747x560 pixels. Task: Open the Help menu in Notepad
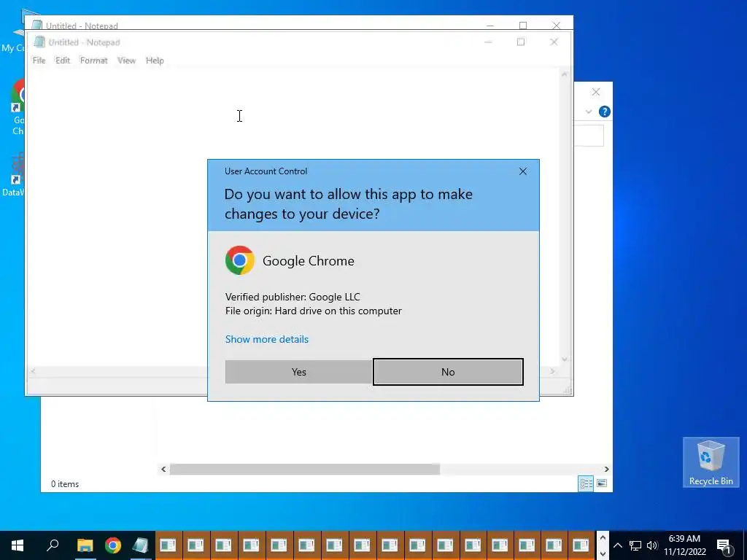click(x=155, y=61)
